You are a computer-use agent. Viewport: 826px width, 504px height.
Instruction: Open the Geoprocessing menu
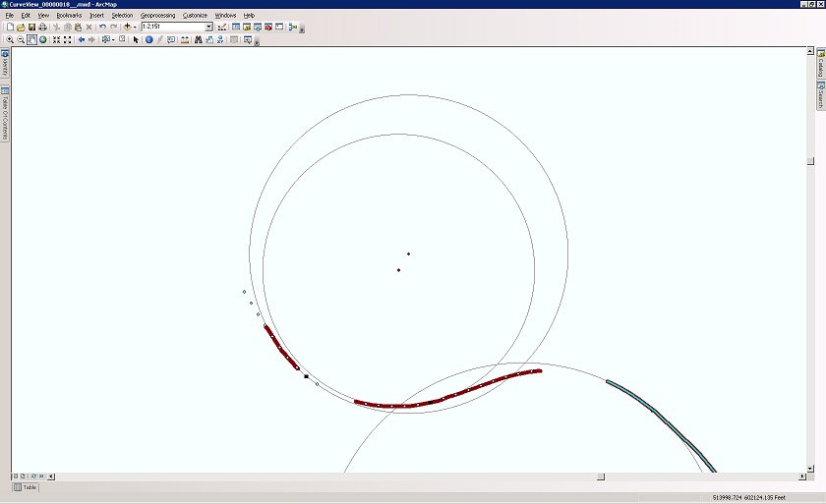[157, 16]
